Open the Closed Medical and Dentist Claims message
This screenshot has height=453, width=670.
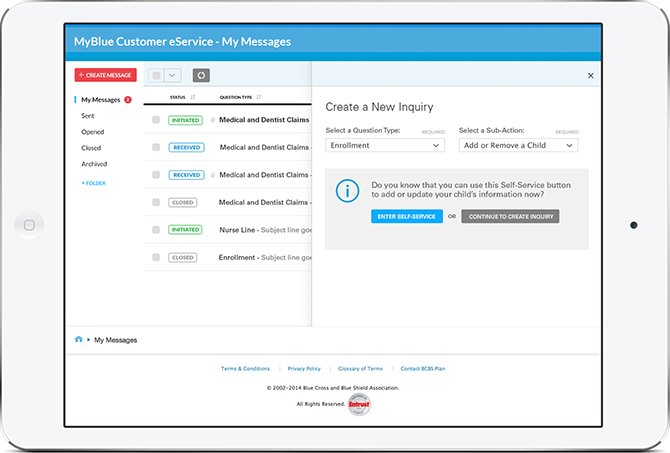(265, 202)
